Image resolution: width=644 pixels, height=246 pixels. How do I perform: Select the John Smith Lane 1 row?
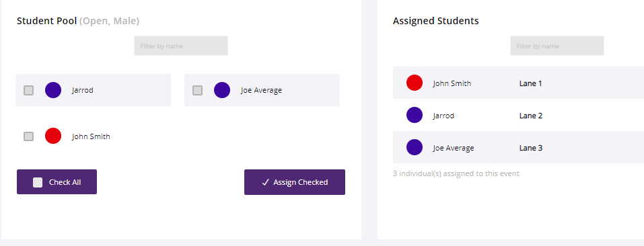click(x=518, y=83)
